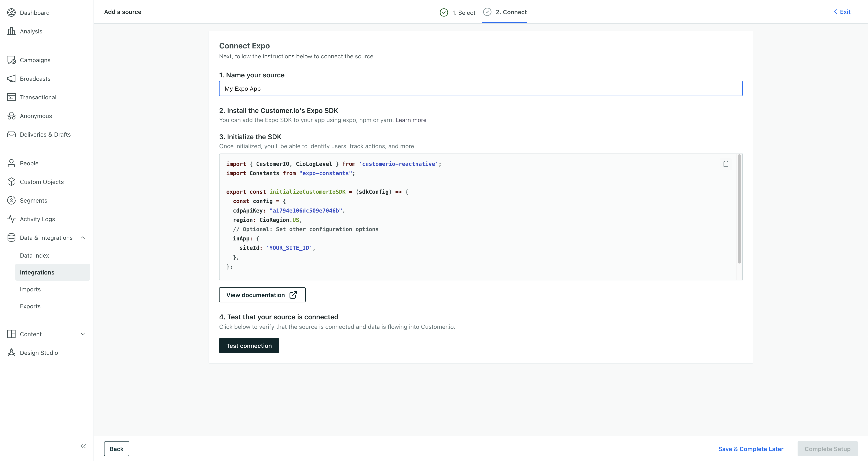The width and height of the screenshot is (868, 461).
Task: Click the "expo-constants" string in code
Action: click(x=325, y=173)
